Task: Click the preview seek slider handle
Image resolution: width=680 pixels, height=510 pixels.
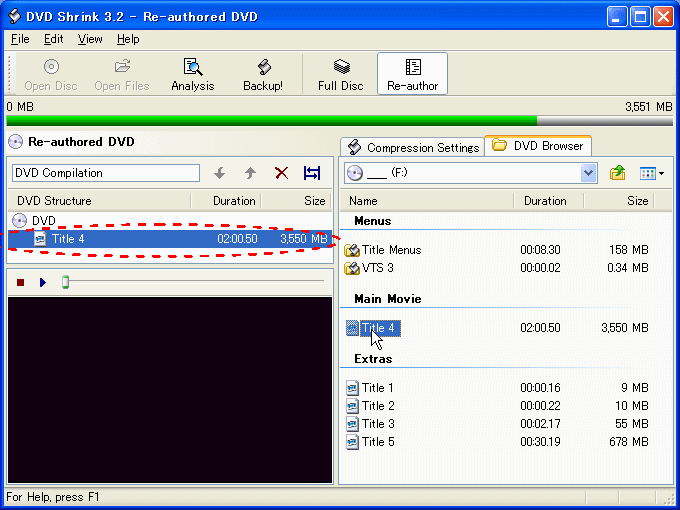Action: pyautogui.click(x=66, y=283)
